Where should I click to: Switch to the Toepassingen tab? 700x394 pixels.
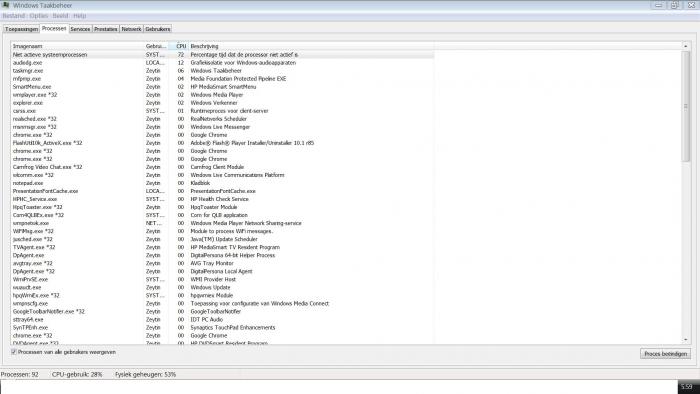coord(21,29)
